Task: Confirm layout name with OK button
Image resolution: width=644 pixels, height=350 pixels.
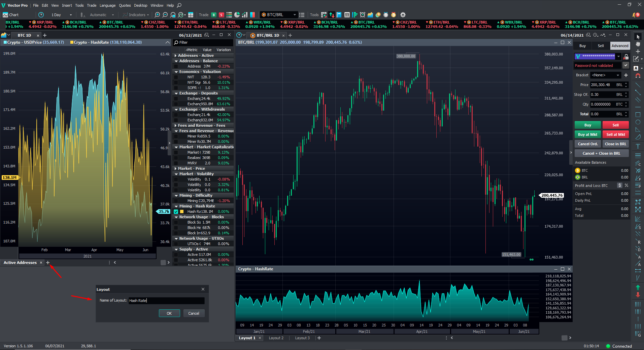Action: pos(169,313)
